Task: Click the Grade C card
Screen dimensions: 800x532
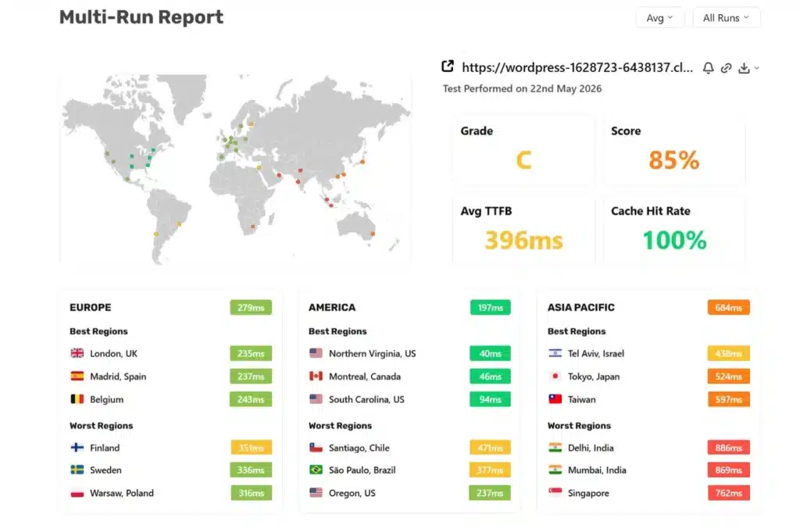Action: pos(523,150)
